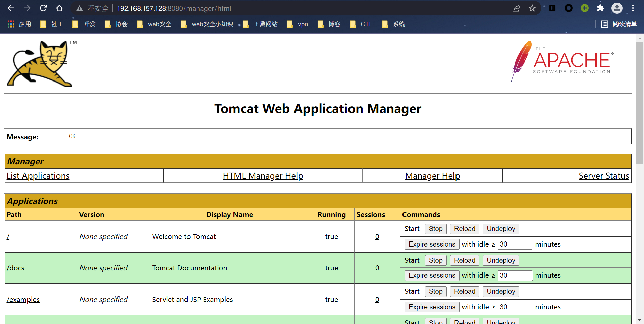The width and height of the screenshot is (644, 324).
Task: Open the Extensions puzzle icon
Action: point(601,8)
